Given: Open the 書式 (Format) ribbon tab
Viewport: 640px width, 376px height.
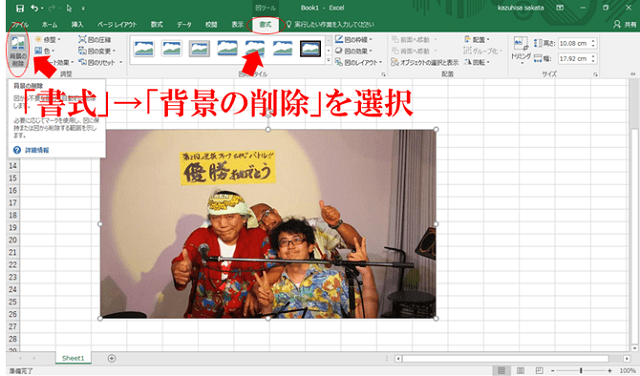Looking at the screenshot, I should [265, 24].
